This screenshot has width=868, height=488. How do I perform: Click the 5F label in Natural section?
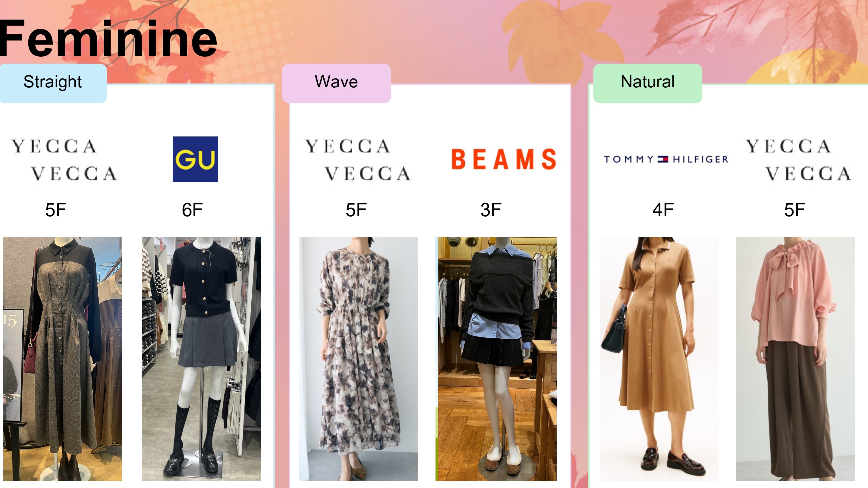[x=794, y=210]
